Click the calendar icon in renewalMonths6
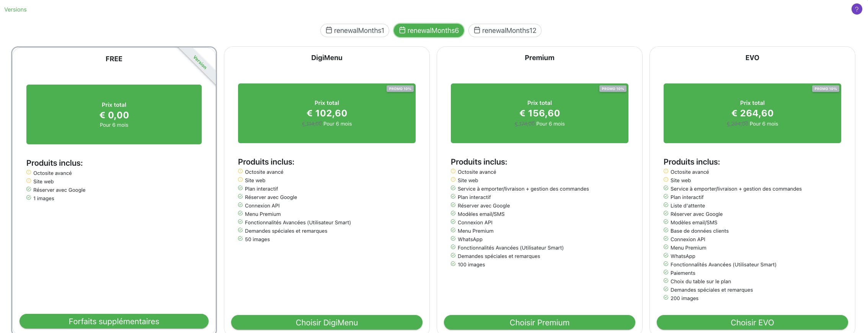 click(402, 30)
